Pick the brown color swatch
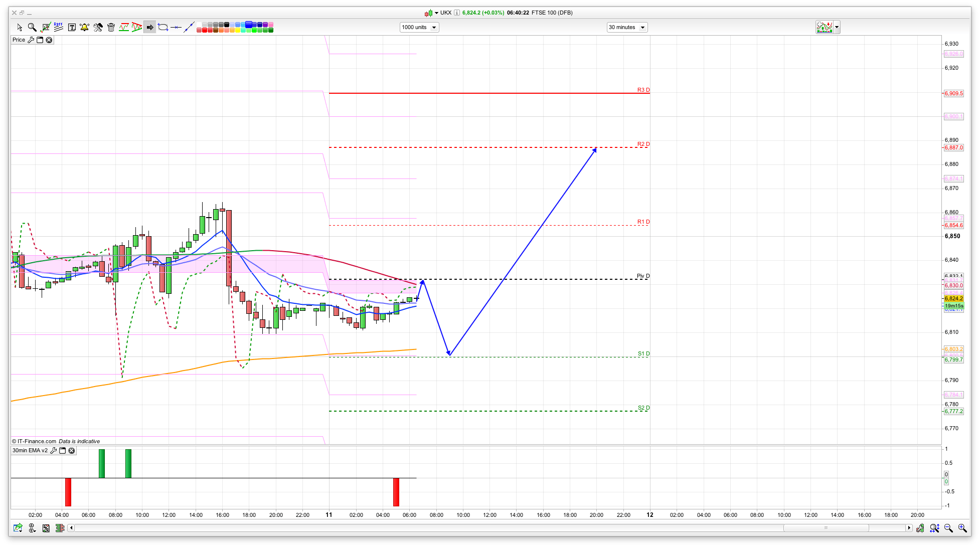The height and width of the screenshot is (547, 980). pos(216,30)
